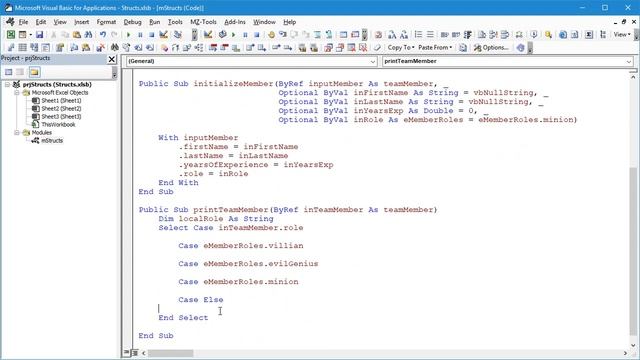Open the View dropdown in the toolbar
Viewport: 640px width, 360px height.
[x=622, y=35]
